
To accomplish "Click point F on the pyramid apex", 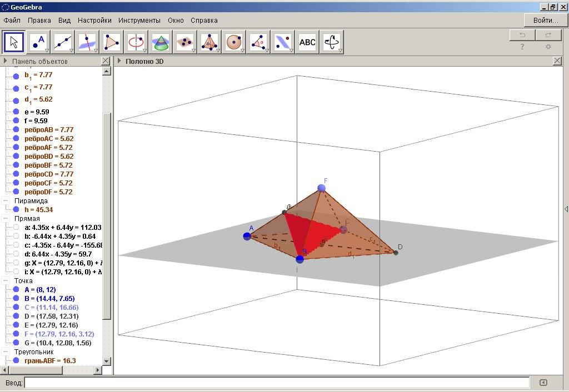I will click(x=322, y=188).
